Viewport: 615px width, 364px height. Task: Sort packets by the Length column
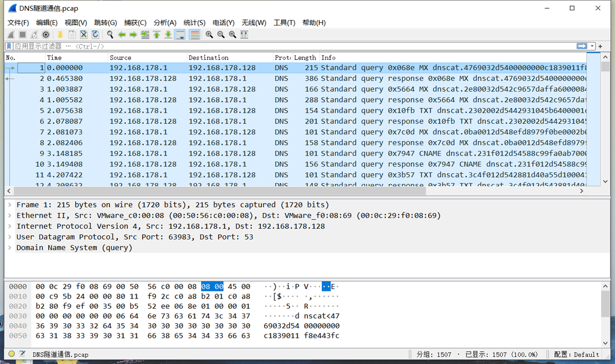pos(305,58)
